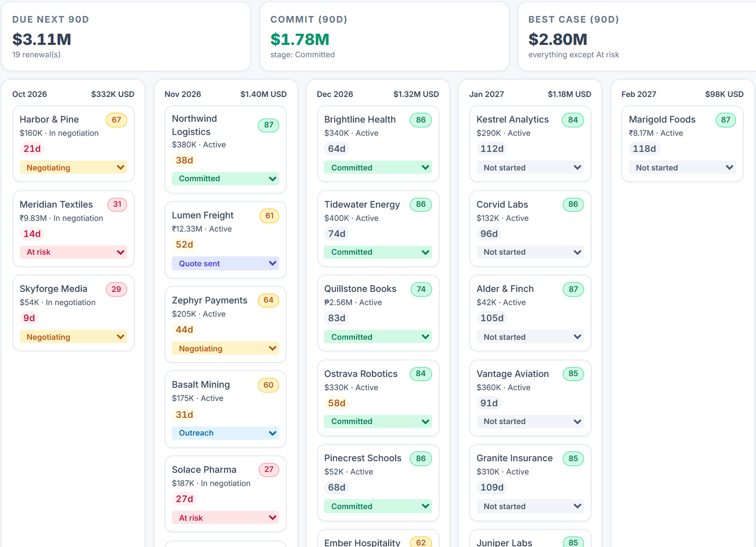Open the Lumen Freight account name
Image resolution: width=756 pixels, height=547 pixels.
[x=203, y=215]
